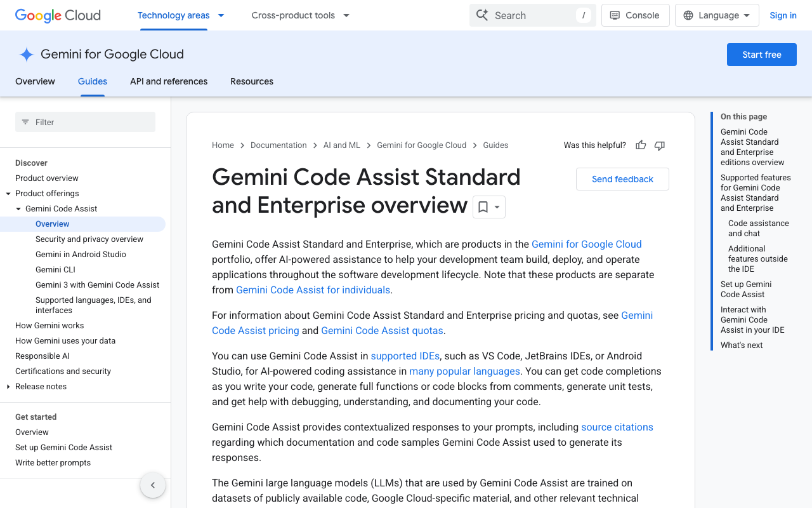Open Gemini in Android Studio sidebar item
Image resolution: width=812 pixels, height=508 pixels.
(x=81, y=255)
